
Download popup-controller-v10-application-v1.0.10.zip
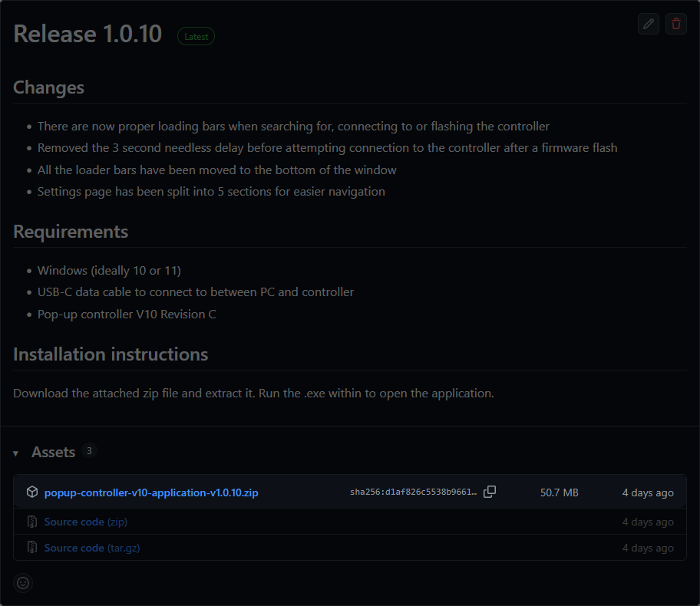point(151,492)
